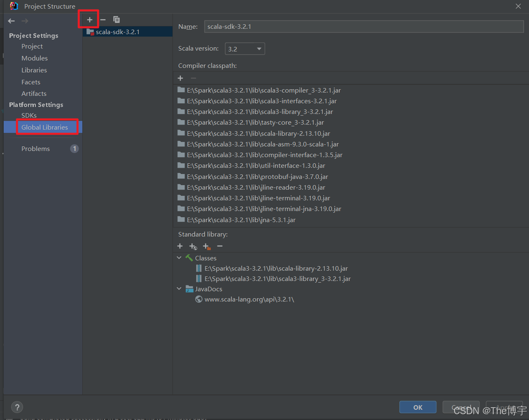Select jline-reader-3.19.0.jar classpath entry
529x420 pixels.
pos(256,188)
